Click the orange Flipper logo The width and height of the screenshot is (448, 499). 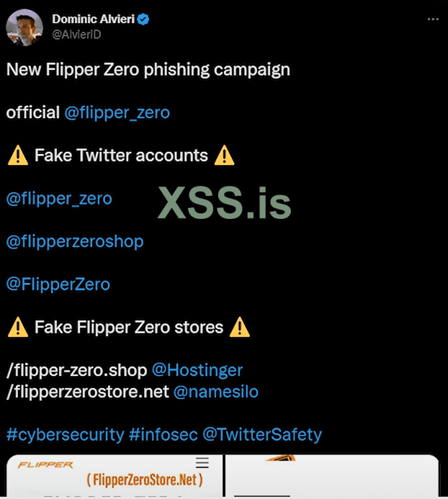[x=45, y=465]
